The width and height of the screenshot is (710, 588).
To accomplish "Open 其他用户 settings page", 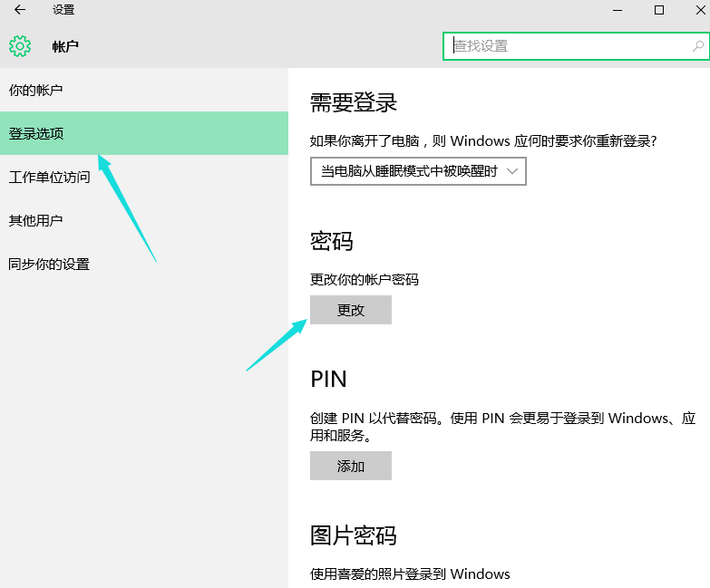I will click(x=36, y=221).
